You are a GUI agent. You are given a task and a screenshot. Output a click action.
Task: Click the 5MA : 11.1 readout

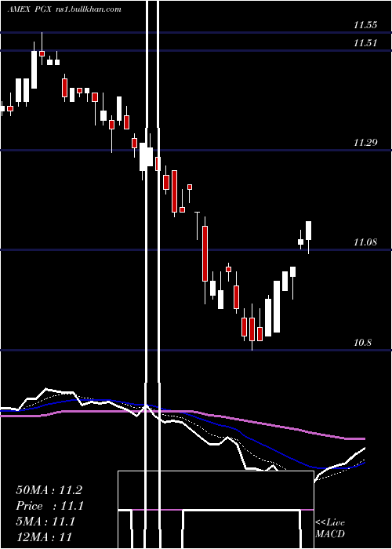click(45, 522)
